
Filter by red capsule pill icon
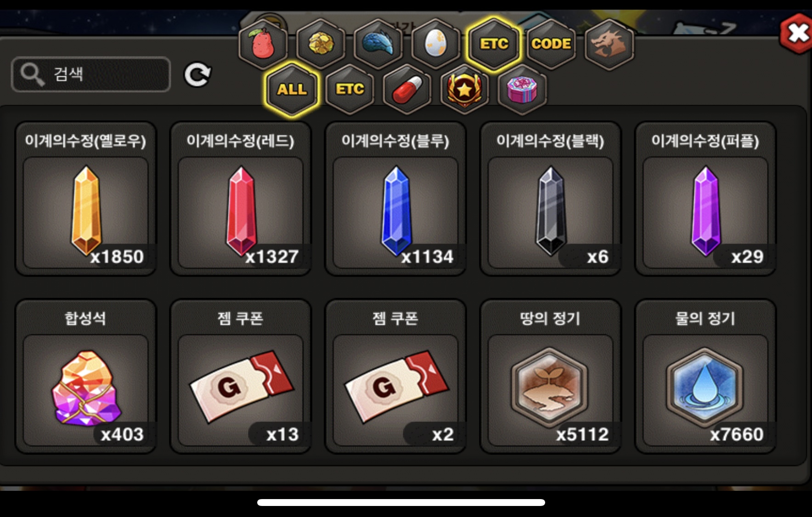407,89
